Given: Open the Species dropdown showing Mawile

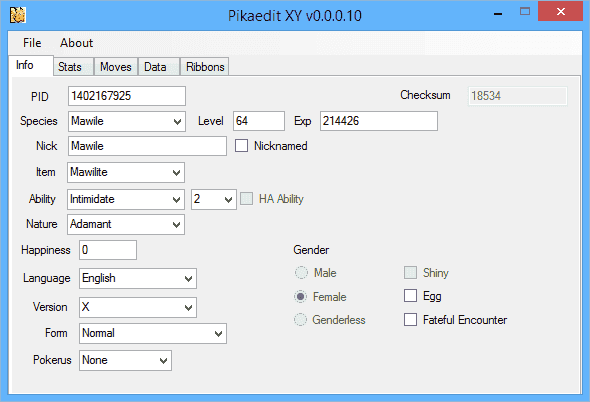Looking at the screenshot, I should coord(127,121).
